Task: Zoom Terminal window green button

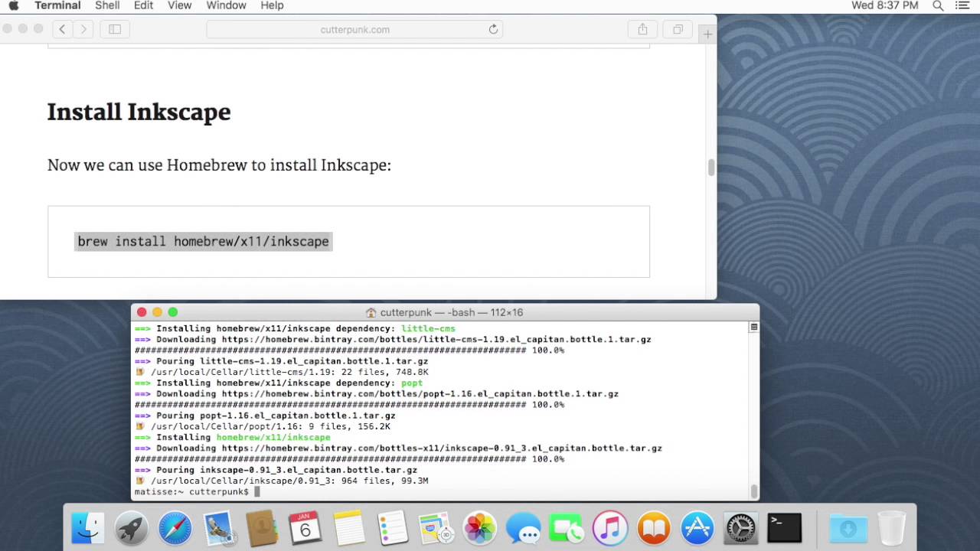Action: [x=173, y=312]
